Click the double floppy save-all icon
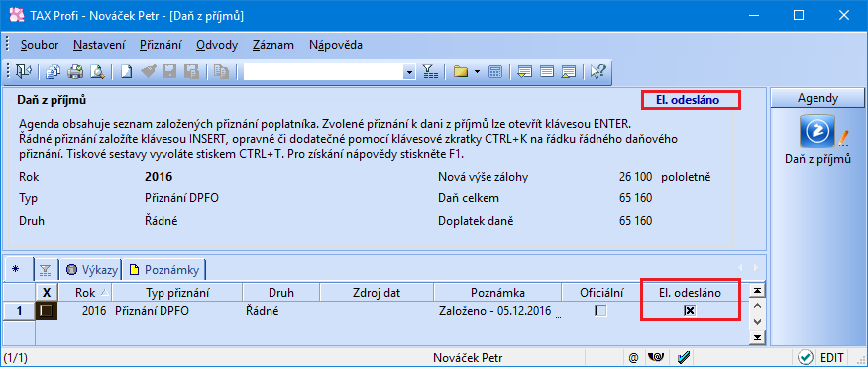Screen dimensions: 868x367 [191, 72]
